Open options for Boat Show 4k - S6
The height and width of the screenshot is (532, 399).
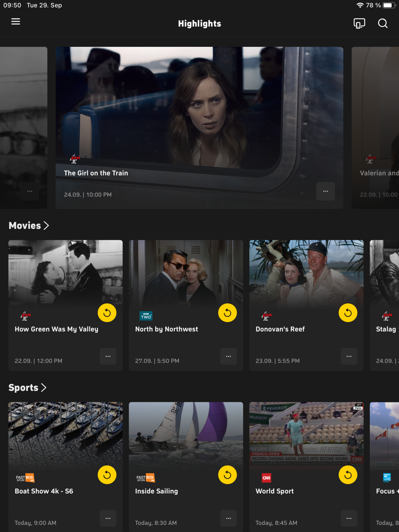[x=108, y=518]
